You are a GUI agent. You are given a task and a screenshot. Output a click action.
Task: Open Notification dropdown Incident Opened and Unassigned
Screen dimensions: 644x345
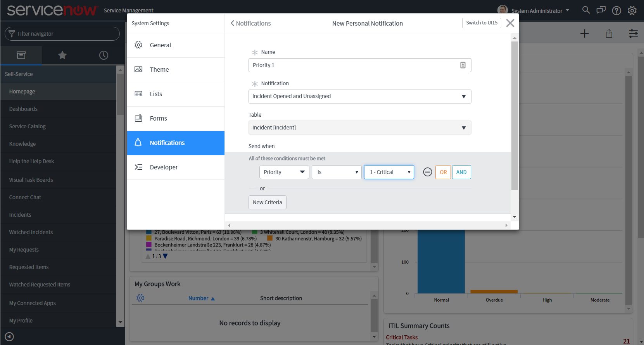click(x=360, y=97)
